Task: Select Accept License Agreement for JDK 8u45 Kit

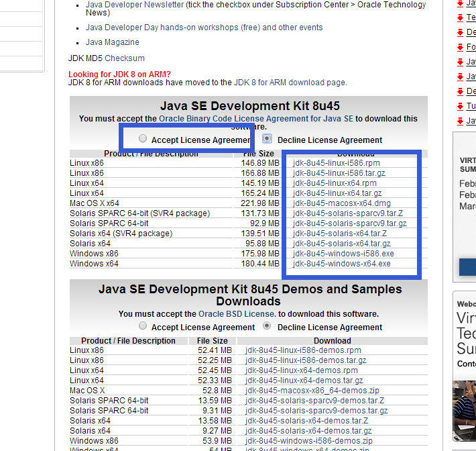Action: click(x=143, y=138)
